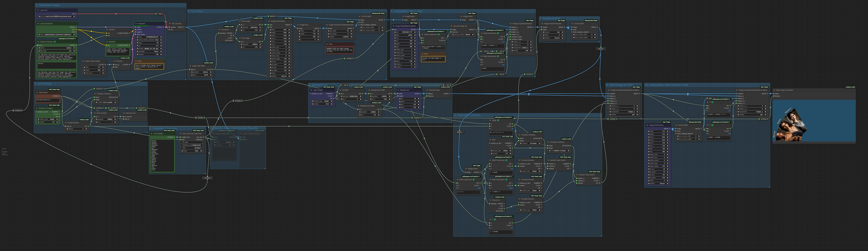This screenshot has height=251, width=868.
Task: Toggle the Table Name node collapse dot
Action: [x=37, y=93]
